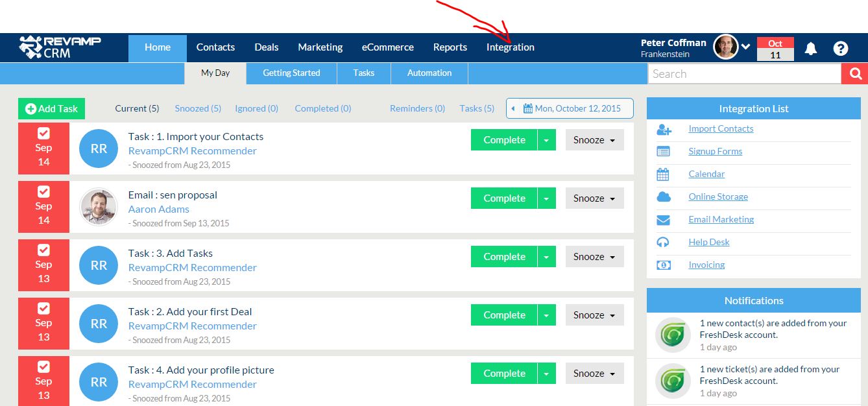Click the previous-day arrow beside the date
The image size is (868, 406).
[x=513, y=108]
